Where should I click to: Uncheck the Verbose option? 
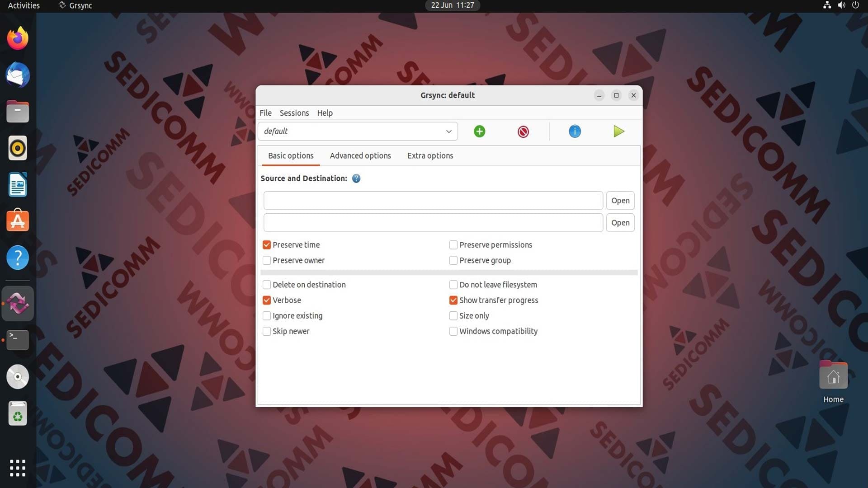(x=267, y=300)
